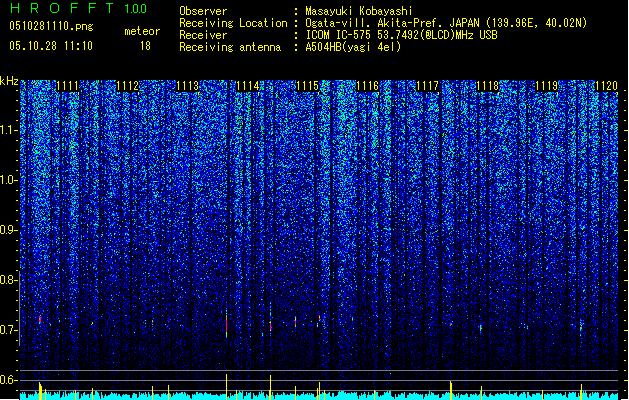Click the meteor echo near 1110 start
This screenshot has width=629, height=400.
click(x=40, y=320)
